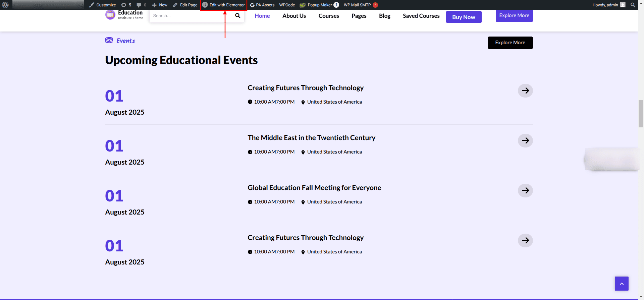The image size is (644, 300).
Task: Open the Pages nav item
Action: pyautogui.click(x=359, y=16)
